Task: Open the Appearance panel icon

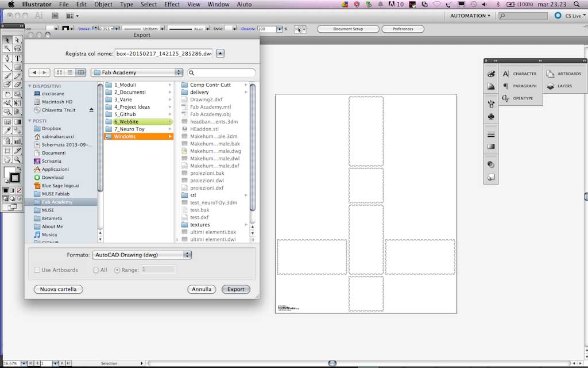Action: pos(491,177)
